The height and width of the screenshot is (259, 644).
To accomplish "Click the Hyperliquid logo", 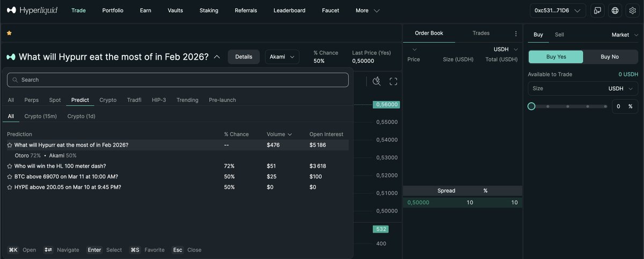I will (x=32, y=10).
